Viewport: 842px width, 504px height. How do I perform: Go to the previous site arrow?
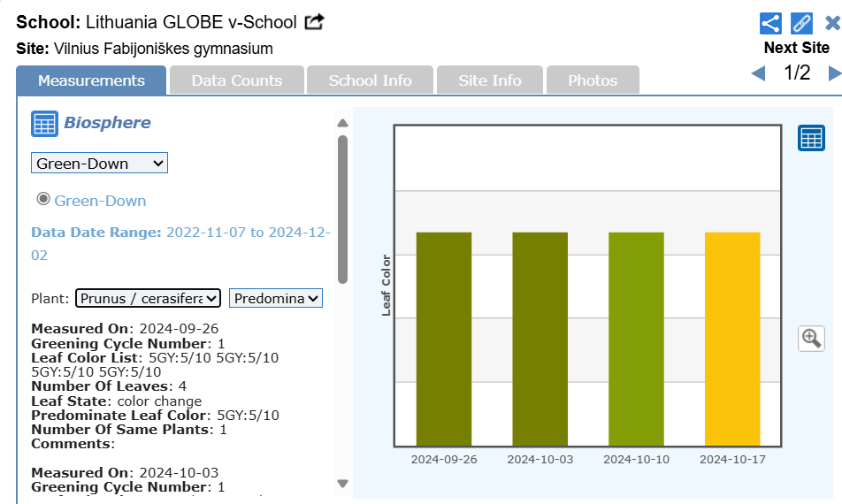click(x=758, y=73)
